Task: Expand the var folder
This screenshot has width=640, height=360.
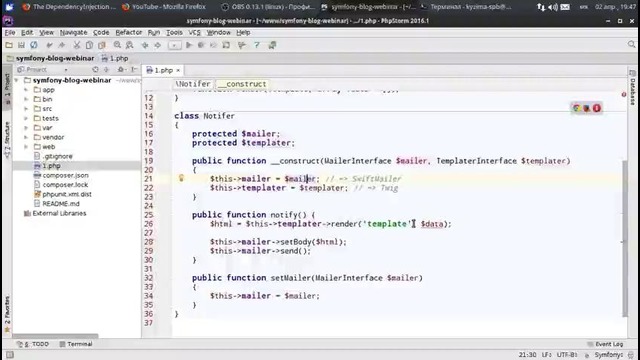Action: click(26, 128)
